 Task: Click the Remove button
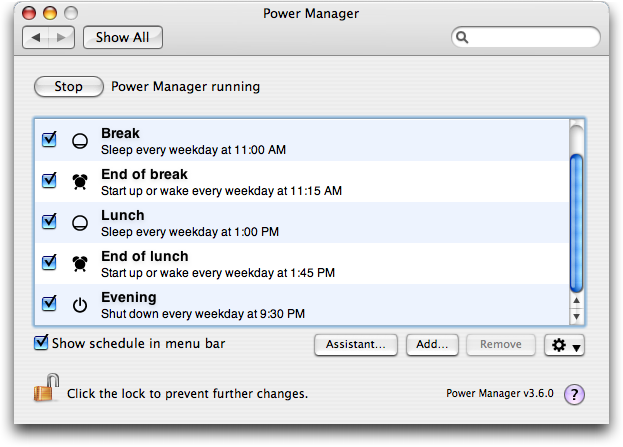click(501, 344)
